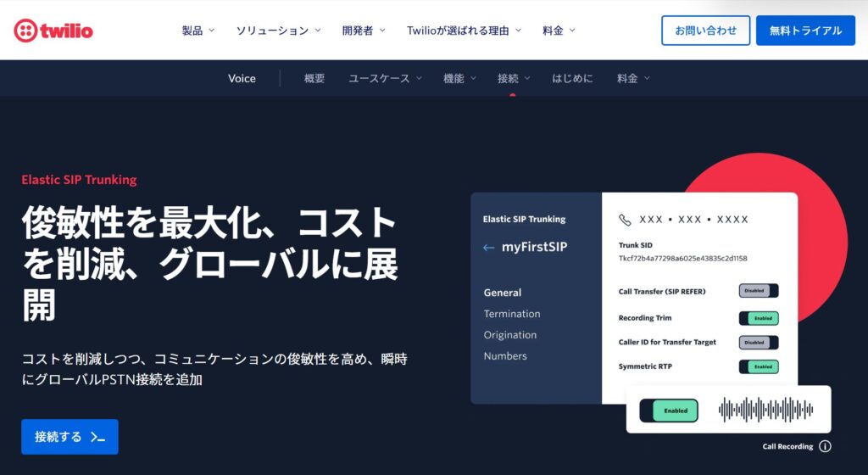The width and height of the screenshot is (868, 475).
Task: Click the XXX • XXX • XXXX phone number
Action: click(693, 220)
